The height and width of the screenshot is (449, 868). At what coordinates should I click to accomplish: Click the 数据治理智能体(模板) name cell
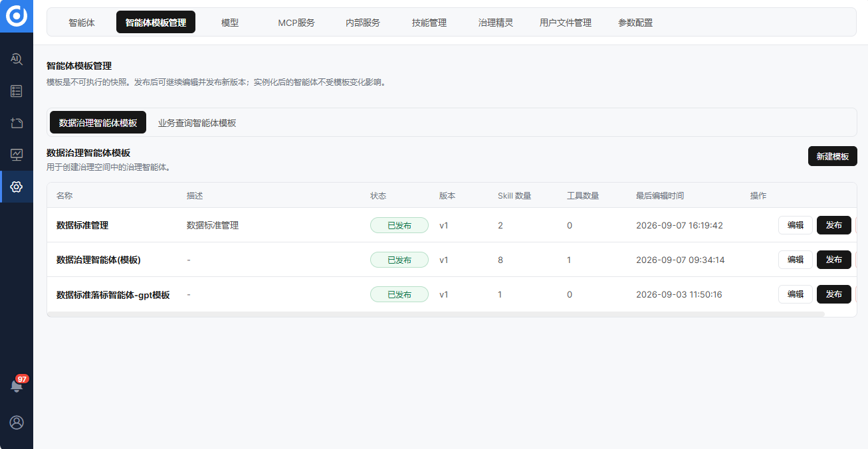pos(98,260)
